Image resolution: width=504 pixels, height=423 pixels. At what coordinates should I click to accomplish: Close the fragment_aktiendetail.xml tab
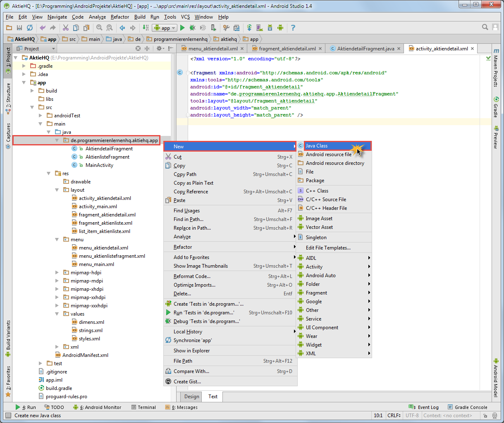click(x=320, y=49)
